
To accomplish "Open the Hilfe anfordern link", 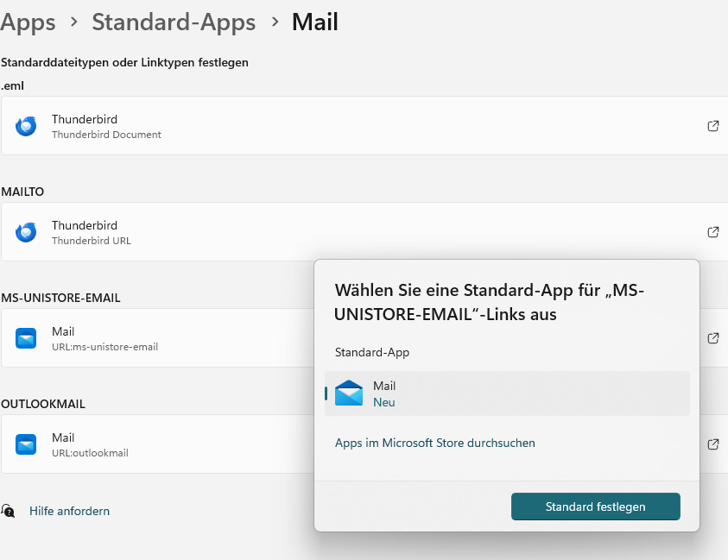I will point(69,511).
